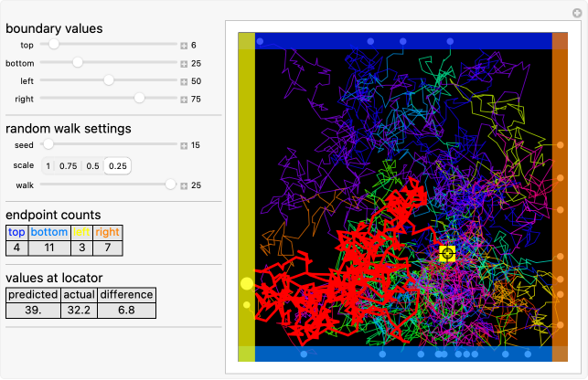The width and height of the screenshot is (588, 380).
Task: Expand the right slider plus control
Action: tap(184, 100)
